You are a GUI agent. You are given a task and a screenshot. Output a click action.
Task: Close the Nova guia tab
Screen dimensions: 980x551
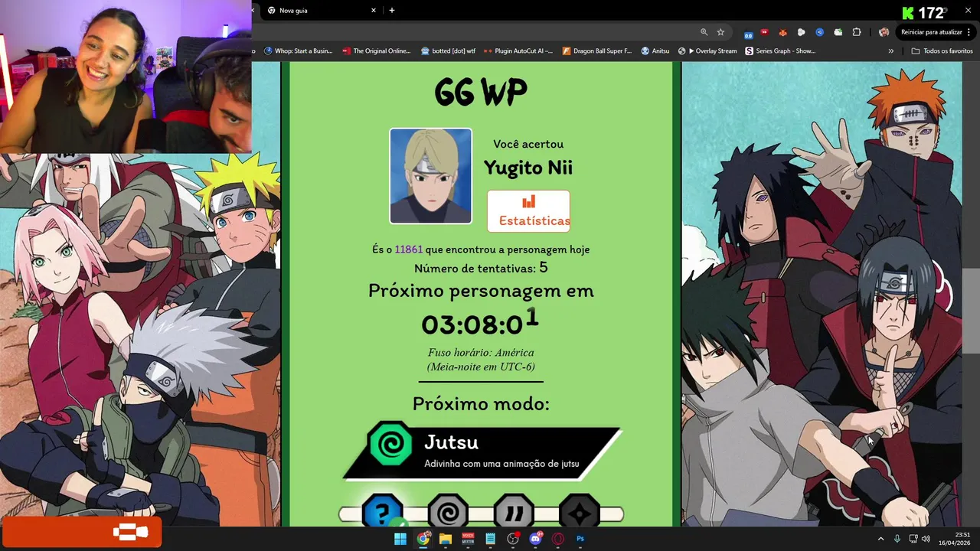click(374, 11)
